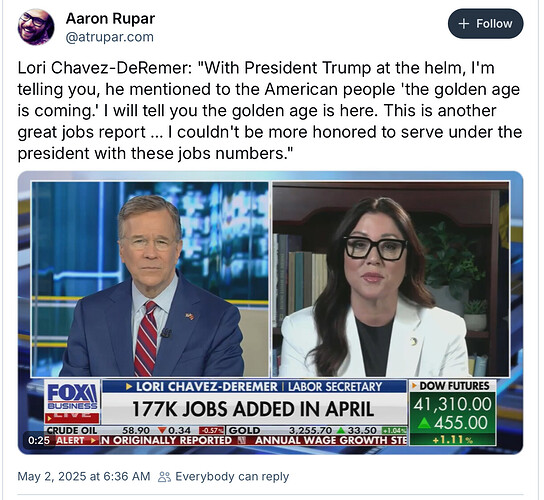Viewport: 544px width, 500px height.
Task: Click the 0:25 video duration badge
Action: 39,440
